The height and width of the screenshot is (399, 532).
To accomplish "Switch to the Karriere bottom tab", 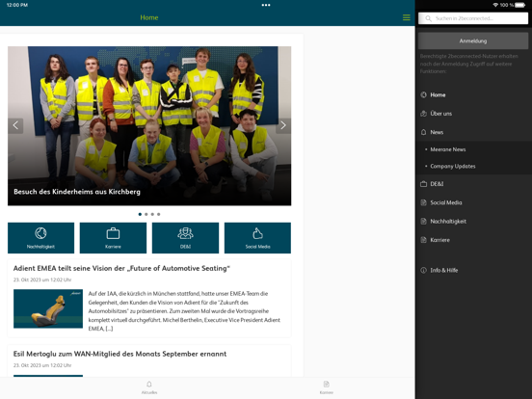I will click(x=327, y=387).
